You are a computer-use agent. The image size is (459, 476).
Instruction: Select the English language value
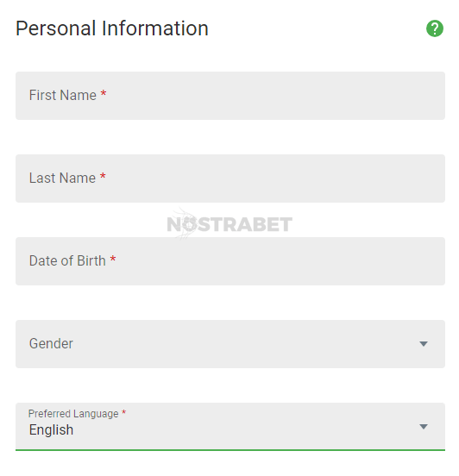click(x=51, y=429)
